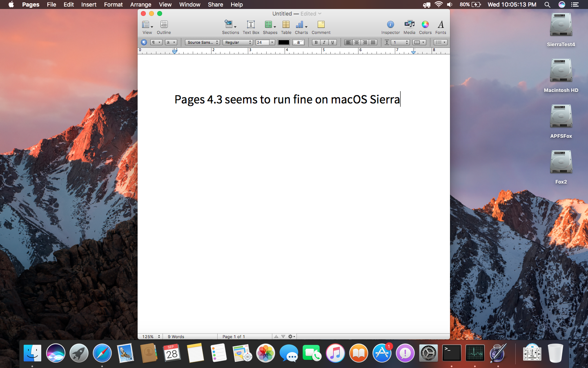Image resolution: width=588 pixels, height=368 pixels.
Task: Add a Comment
Action: point(321,27)
